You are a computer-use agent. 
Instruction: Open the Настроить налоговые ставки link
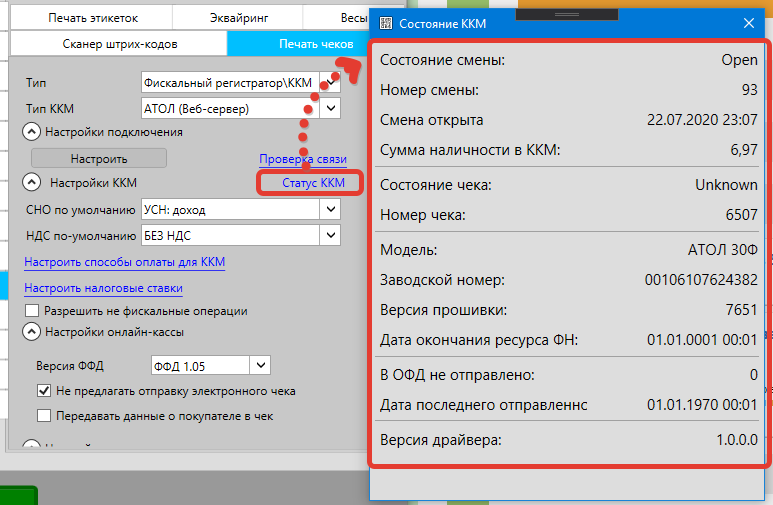coord(103,289)
